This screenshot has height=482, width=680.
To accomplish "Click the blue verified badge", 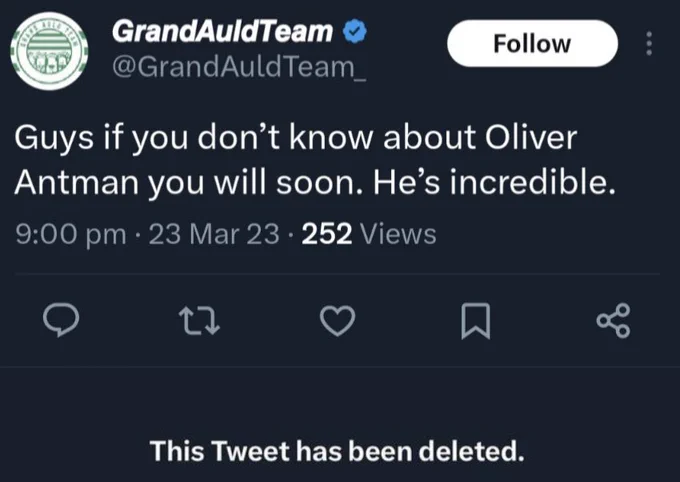I will point(355,31).
